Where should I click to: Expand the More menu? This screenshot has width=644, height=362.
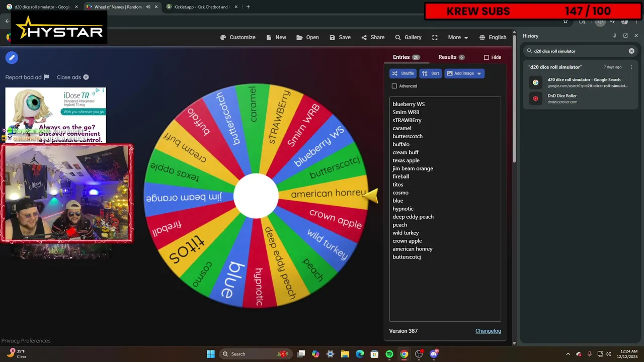pos(458,37)
